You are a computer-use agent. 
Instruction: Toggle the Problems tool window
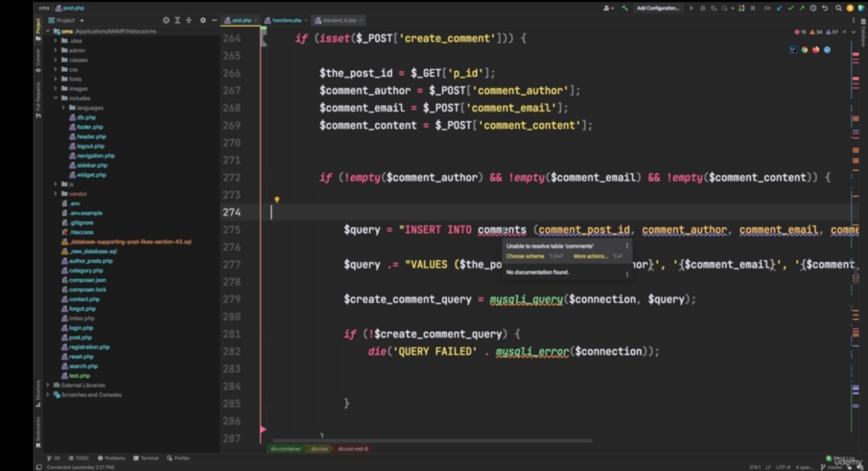click(111, 458)
